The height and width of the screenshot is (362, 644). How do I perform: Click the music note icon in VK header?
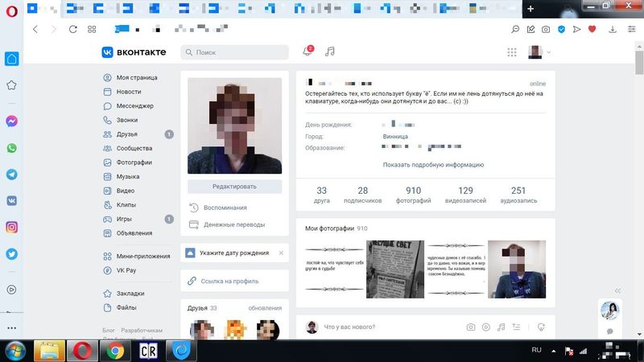point(329,52)
